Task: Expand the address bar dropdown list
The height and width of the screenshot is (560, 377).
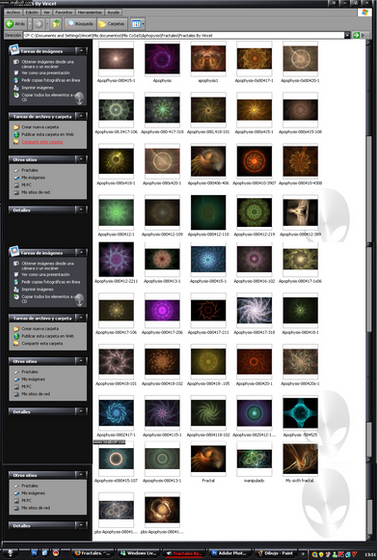Action: [x=347, y=35]
